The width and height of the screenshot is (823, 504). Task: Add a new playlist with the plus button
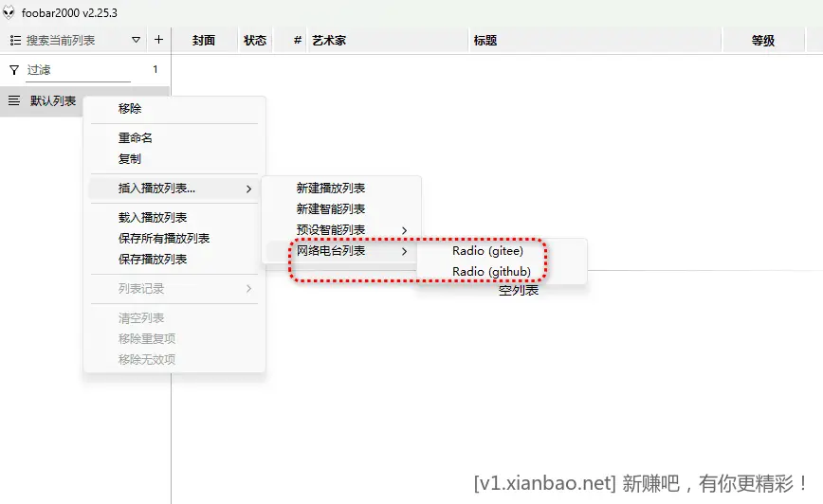coord(158,40)
